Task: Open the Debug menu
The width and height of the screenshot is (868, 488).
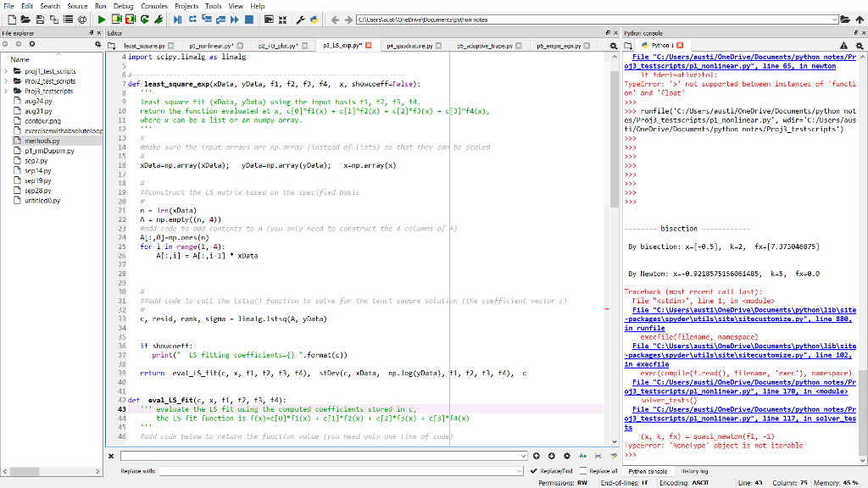Action: point(124,6)
